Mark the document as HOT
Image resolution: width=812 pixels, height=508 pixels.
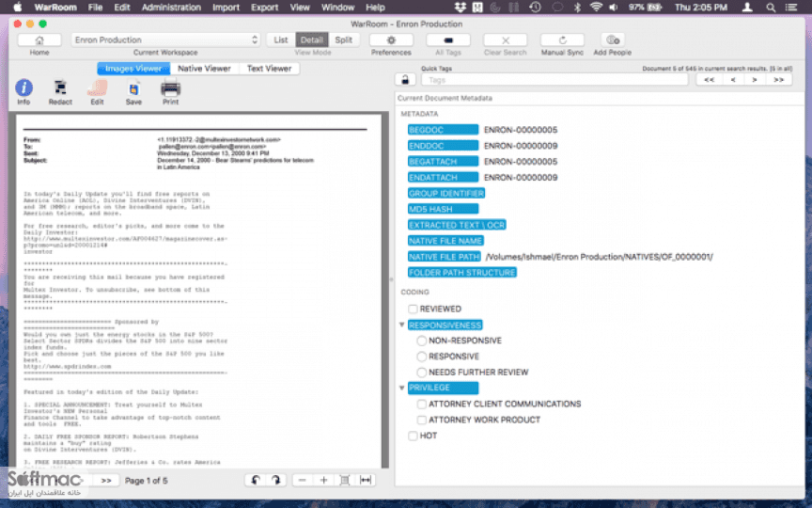413,436
